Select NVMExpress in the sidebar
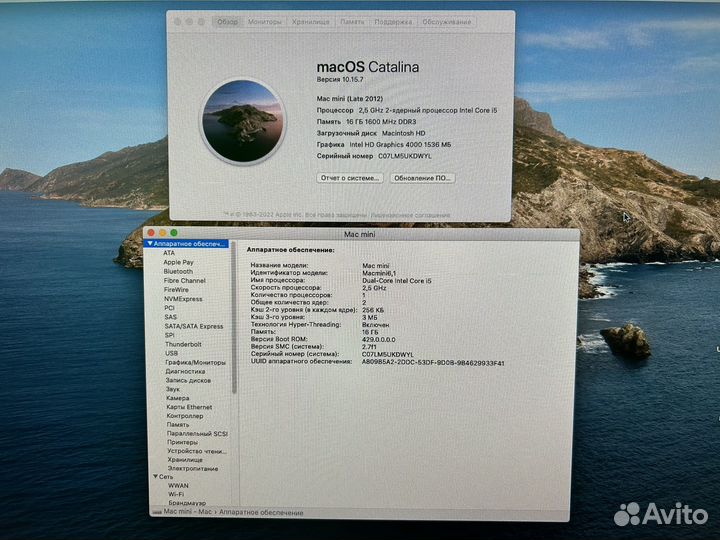 (x=183, y=299)
